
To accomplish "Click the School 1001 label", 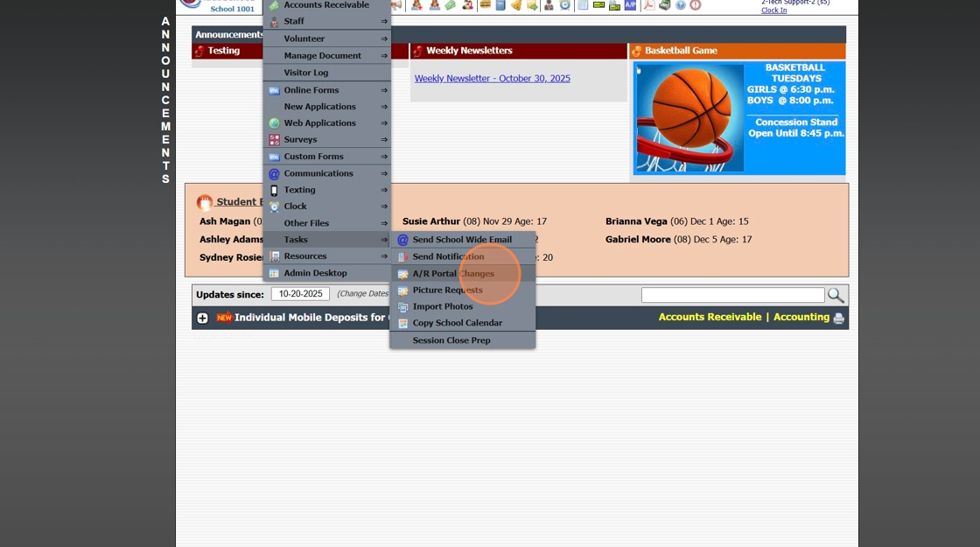I will pyautogui.click(x=233, y=9).
